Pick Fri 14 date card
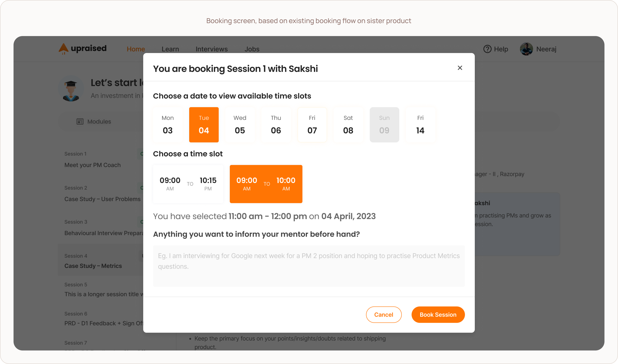Image resolution: width=618 pixels, height=364 pixels. tap(420, 125)
